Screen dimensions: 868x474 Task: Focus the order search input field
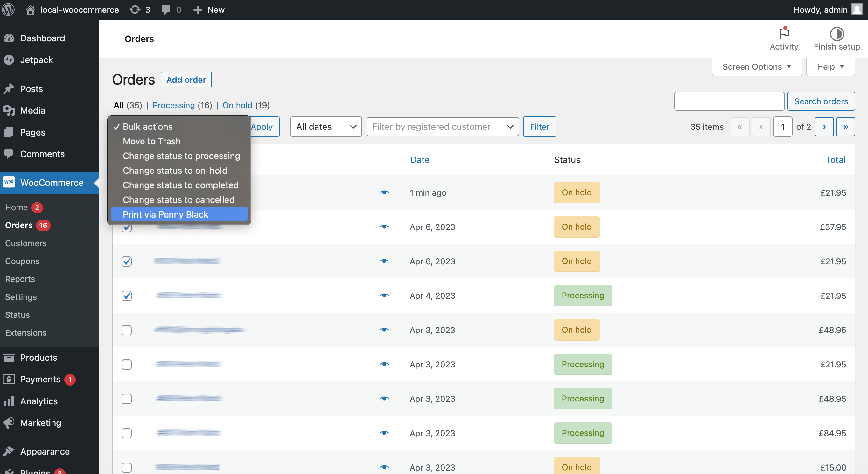coord(729,101)
